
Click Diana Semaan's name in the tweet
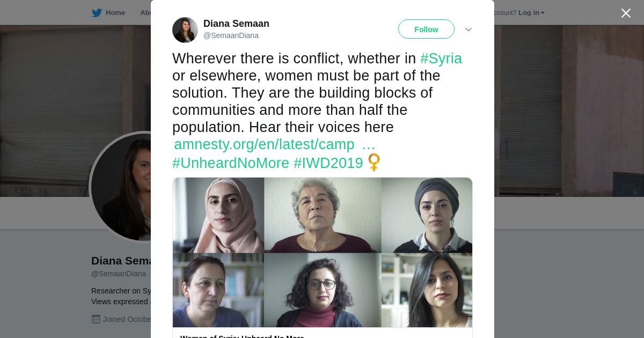click(x=236, y=24)
